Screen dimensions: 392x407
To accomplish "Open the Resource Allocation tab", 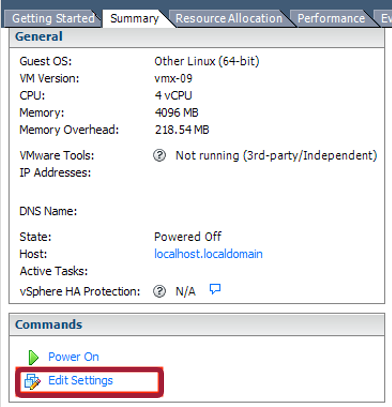I will [x=229, y=18].
